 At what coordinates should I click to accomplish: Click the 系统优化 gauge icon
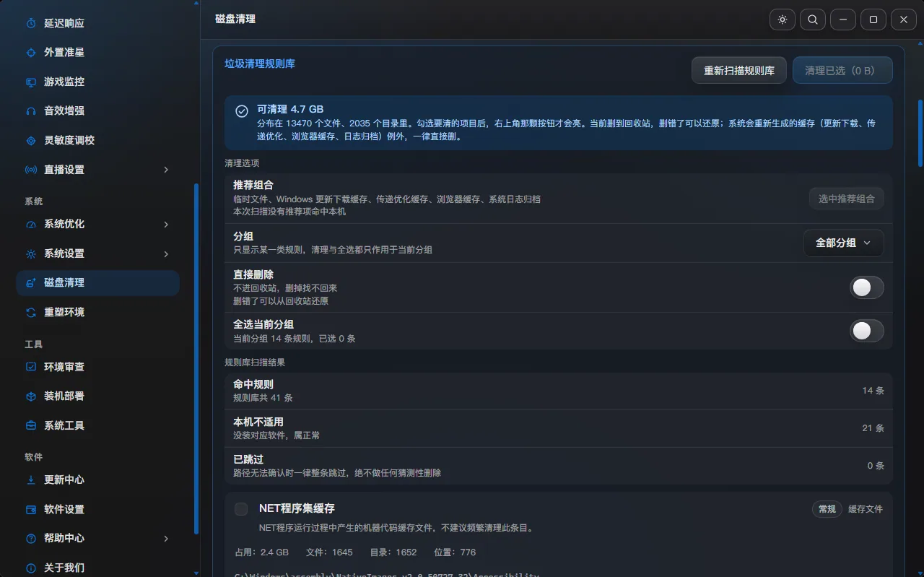point(31,225)
